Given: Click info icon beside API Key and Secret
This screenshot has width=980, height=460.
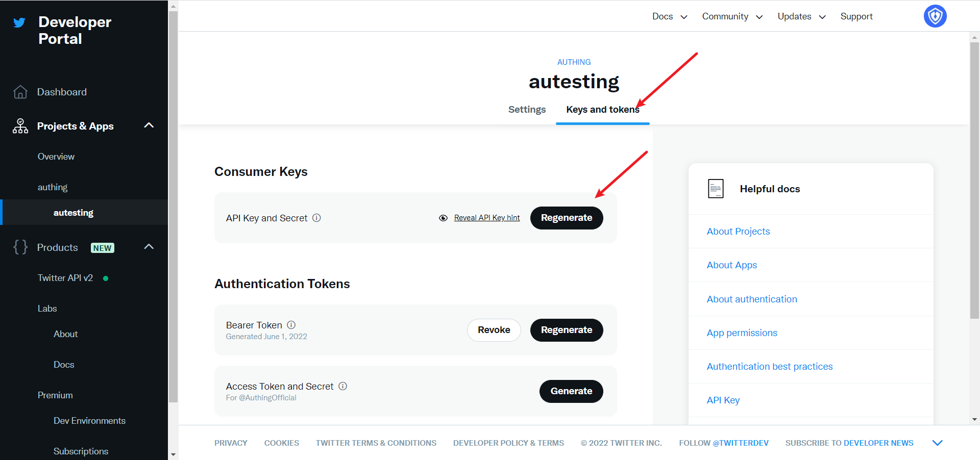Looking at the screenshot, I should [x=316, y=218].
